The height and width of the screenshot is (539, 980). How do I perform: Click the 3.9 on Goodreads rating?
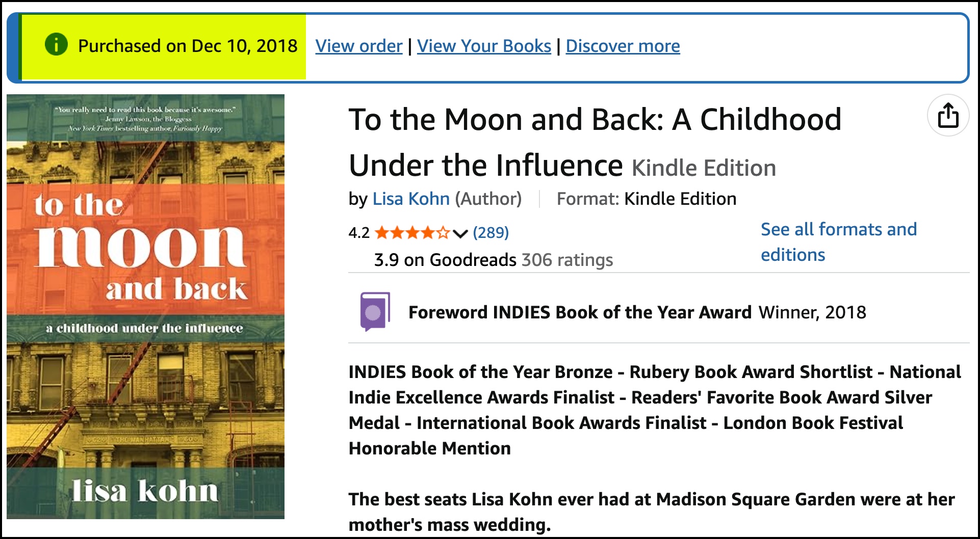[x=445, y=260]
